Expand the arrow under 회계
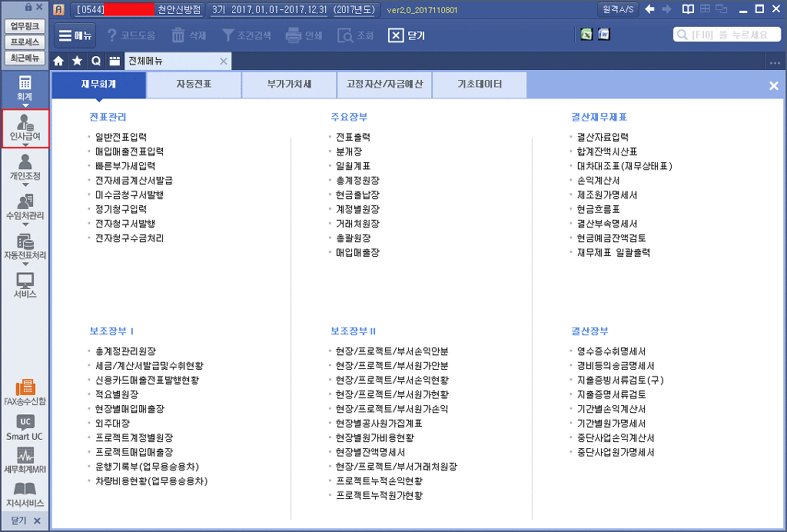Screen dimensions: 787x532 (25, 106)
